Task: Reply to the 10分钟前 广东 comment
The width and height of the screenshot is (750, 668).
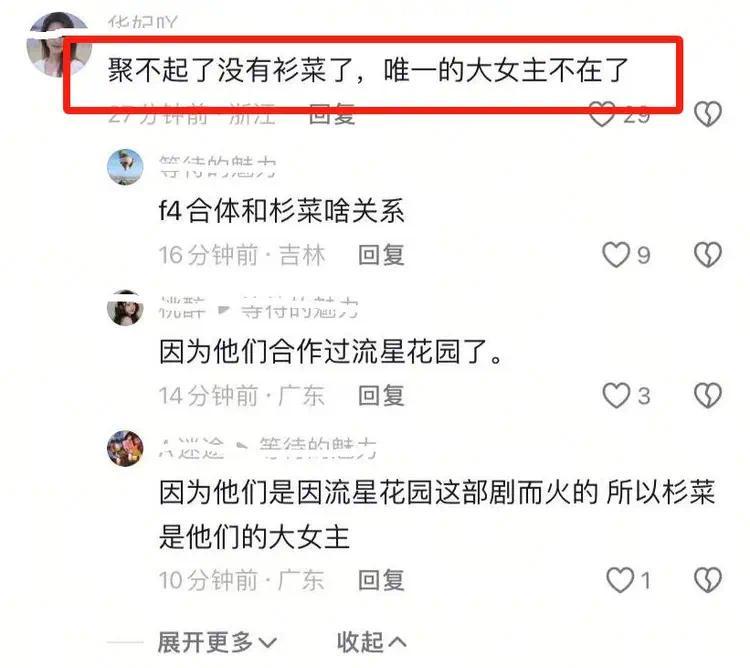Action: coord(381,580)
